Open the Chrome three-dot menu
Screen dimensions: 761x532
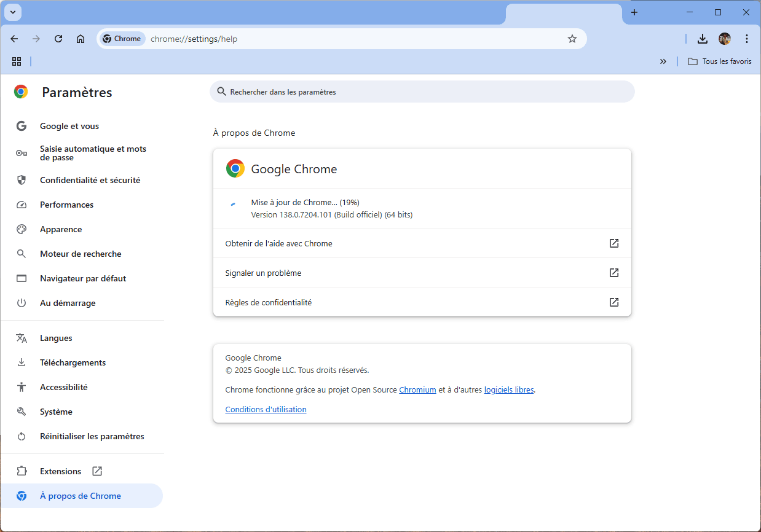(747, 39)
